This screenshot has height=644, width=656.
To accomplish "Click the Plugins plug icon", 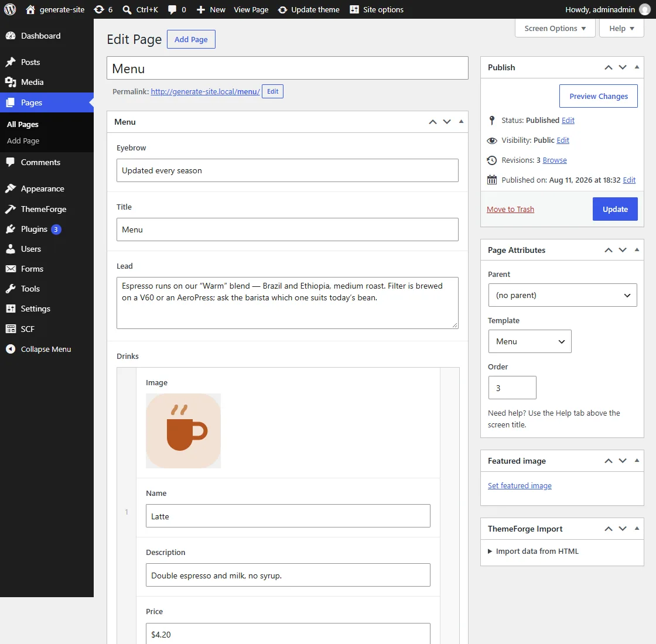I will pyautogui.click(x=11, y=229).
